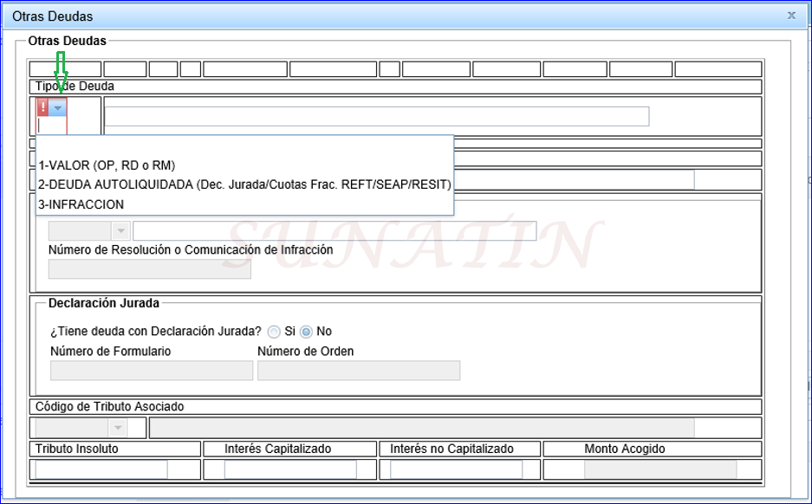Enable the "No" option for Declaración Jurada
The width and height of the screenshot is (812, 504).
(306, 331)
